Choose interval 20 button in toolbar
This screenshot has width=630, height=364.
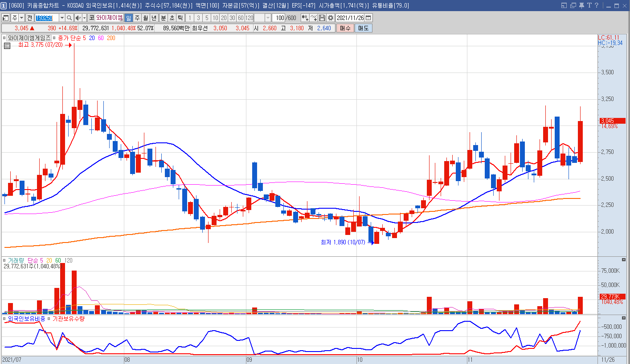[x=224, y=18]
